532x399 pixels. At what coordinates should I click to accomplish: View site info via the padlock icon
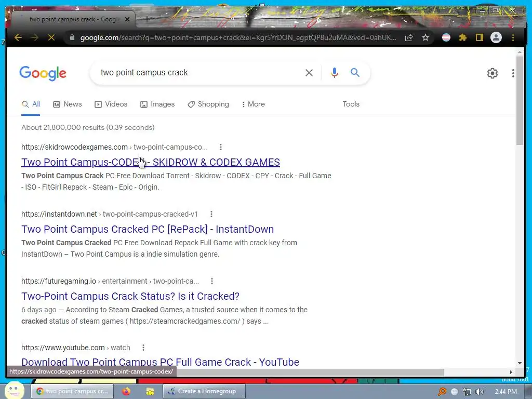point(72,37)
